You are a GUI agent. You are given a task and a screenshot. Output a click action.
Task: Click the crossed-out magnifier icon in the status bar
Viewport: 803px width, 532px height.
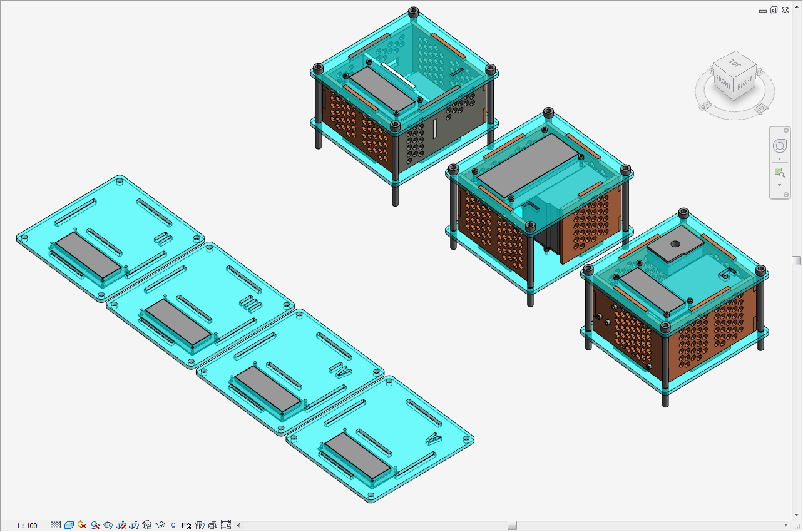click(95, 525)
